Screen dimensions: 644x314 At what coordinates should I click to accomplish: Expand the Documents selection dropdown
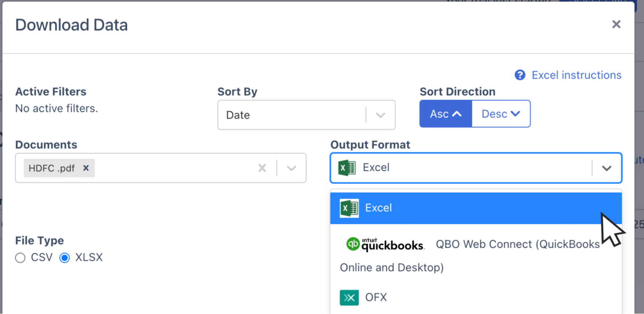point(291,168)
